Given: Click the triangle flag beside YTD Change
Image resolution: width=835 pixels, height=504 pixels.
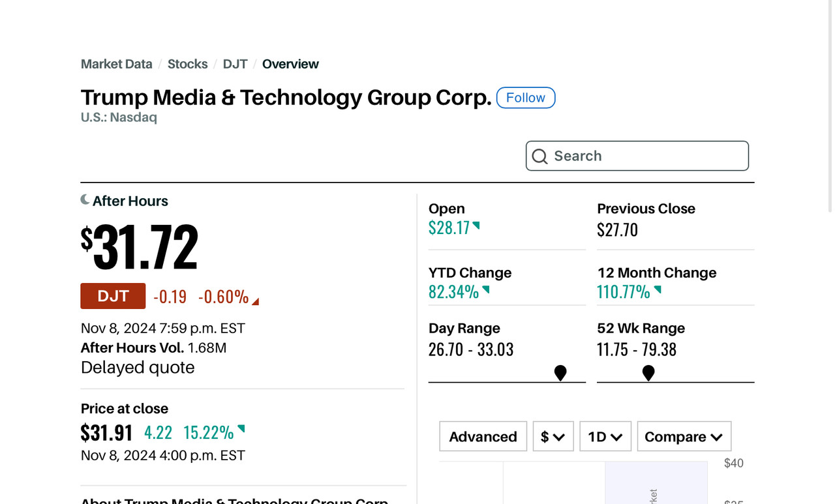Looking at the screenshot, I should coord(486,289).
